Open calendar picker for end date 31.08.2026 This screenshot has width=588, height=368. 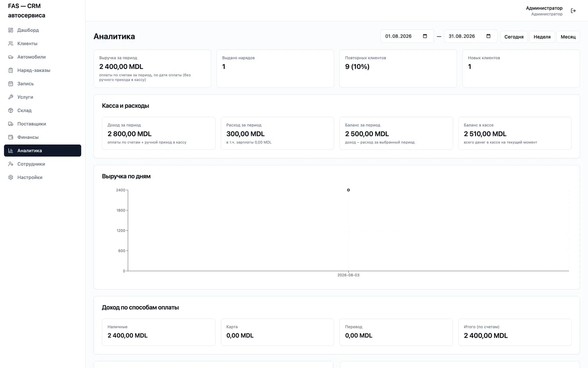click(x=488, y=36)
